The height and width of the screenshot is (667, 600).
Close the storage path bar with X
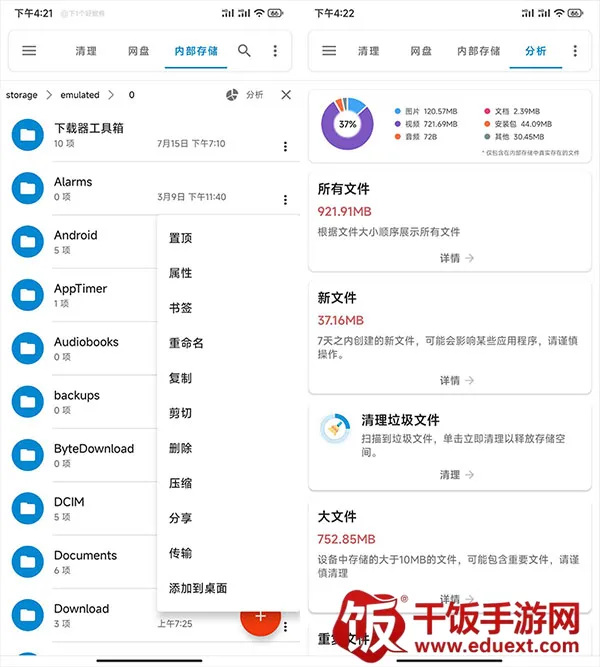286,95
